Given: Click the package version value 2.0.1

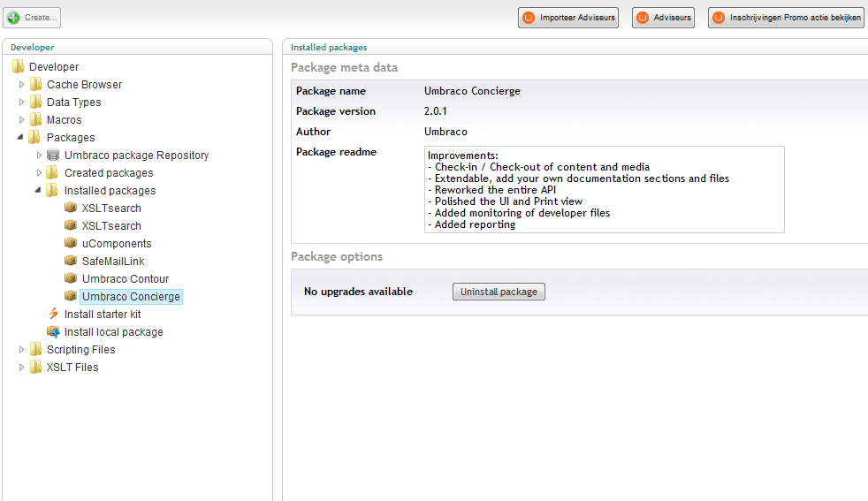Looking at the screenshot, I should 435,111.
